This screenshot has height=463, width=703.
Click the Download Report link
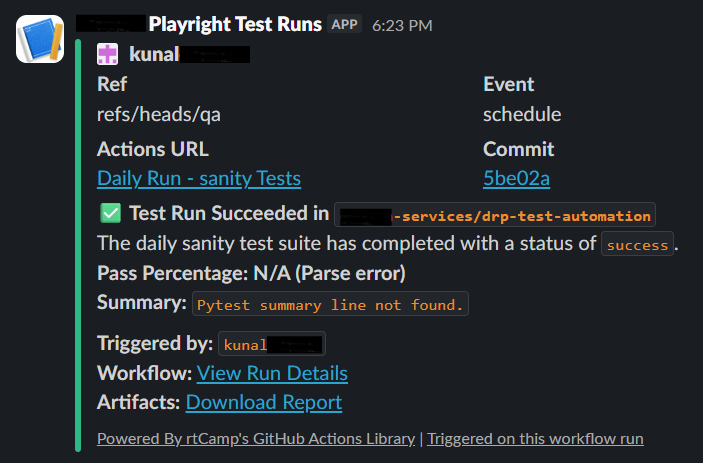(x=264, y=402)
